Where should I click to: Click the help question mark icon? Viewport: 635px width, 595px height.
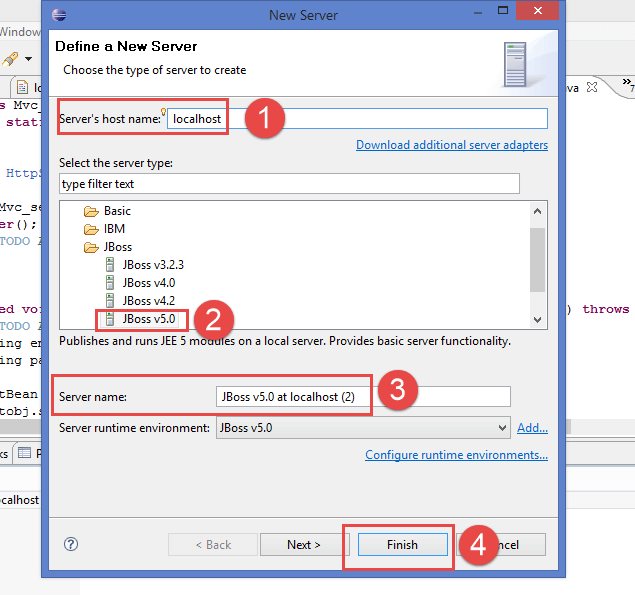[x=71, y=544]
